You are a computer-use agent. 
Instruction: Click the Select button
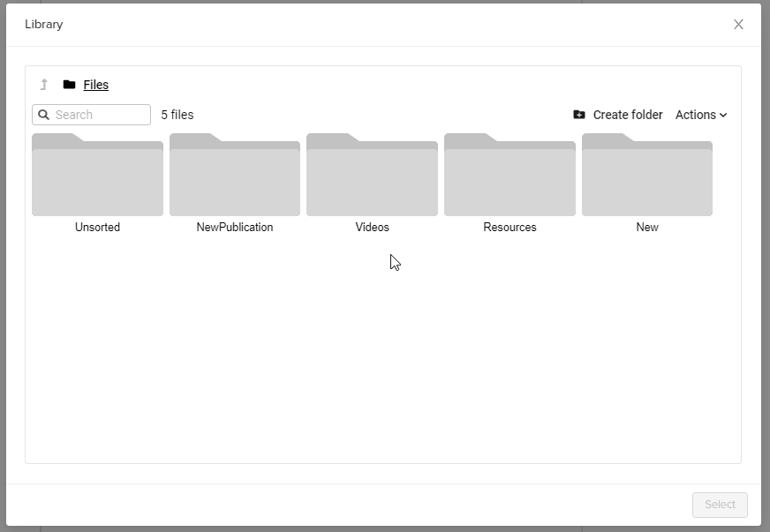[720, 505]
